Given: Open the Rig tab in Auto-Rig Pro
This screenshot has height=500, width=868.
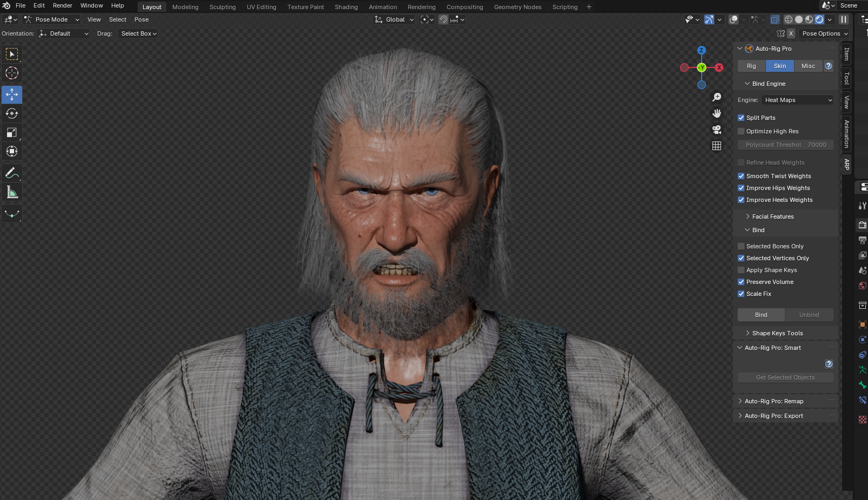Looking at the screenshot, I should point(751,66).
